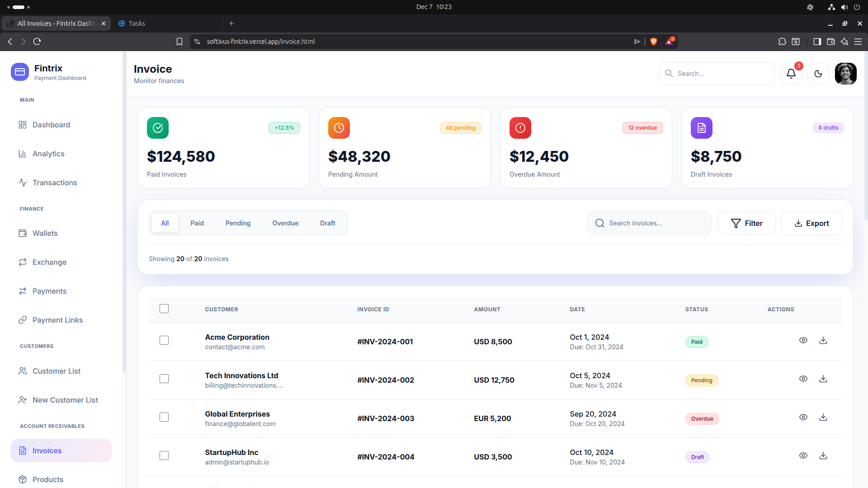Export the invoice list

coord(811,223)
